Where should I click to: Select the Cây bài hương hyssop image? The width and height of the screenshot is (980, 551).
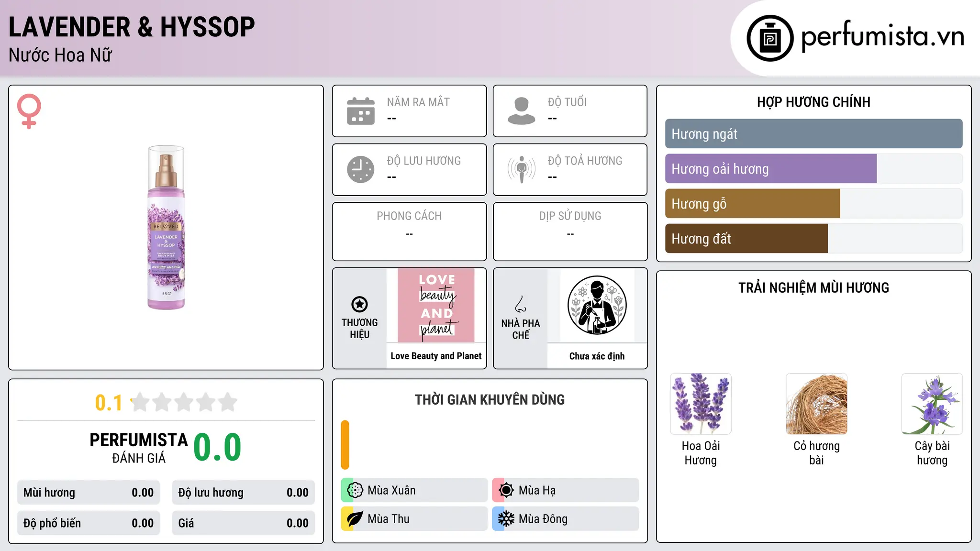(932, 404)
